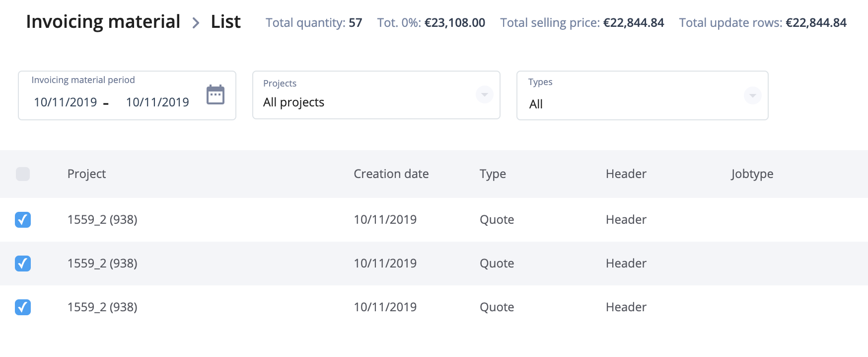Viewport: 868px width, 357px height.
Task: Select the Quote type in first row
Action: coord(497,220)
